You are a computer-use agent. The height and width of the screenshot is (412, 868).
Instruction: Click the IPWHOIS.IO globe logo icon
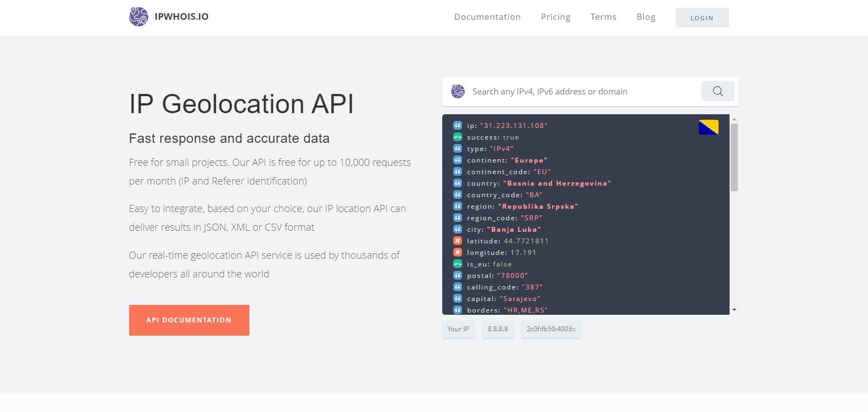(138, 16)
